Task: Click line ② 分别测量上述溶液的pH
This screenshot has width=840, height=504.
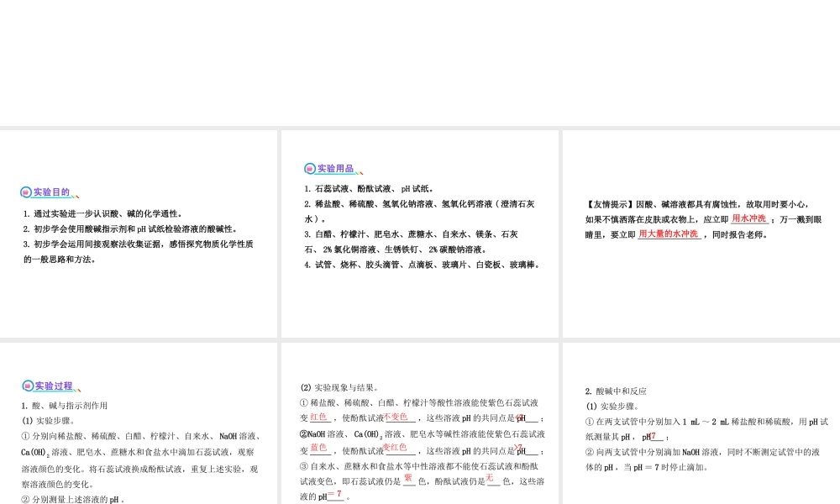Action: tap(73, 499)
